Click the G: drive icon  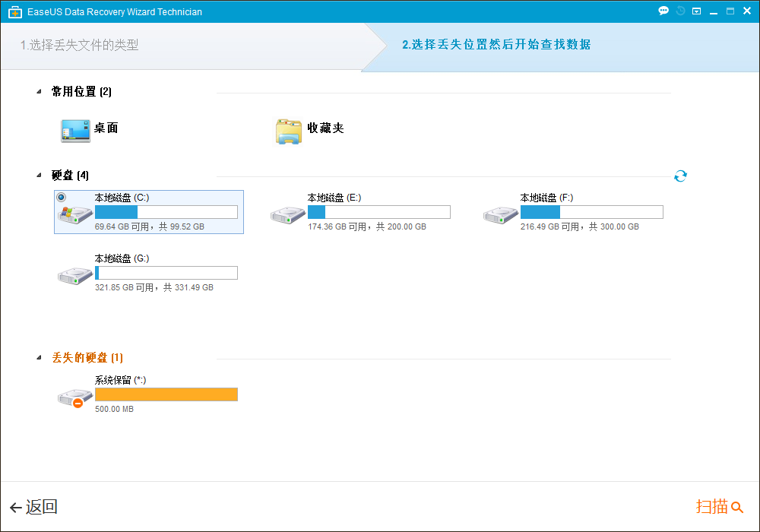tap(74, 276)
